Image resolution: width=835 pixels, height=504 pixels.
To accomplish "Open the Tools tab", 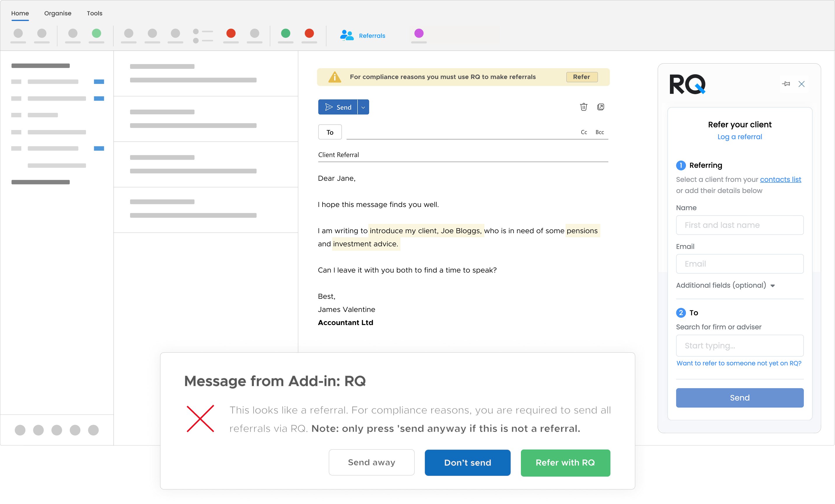I will (94, 13).
